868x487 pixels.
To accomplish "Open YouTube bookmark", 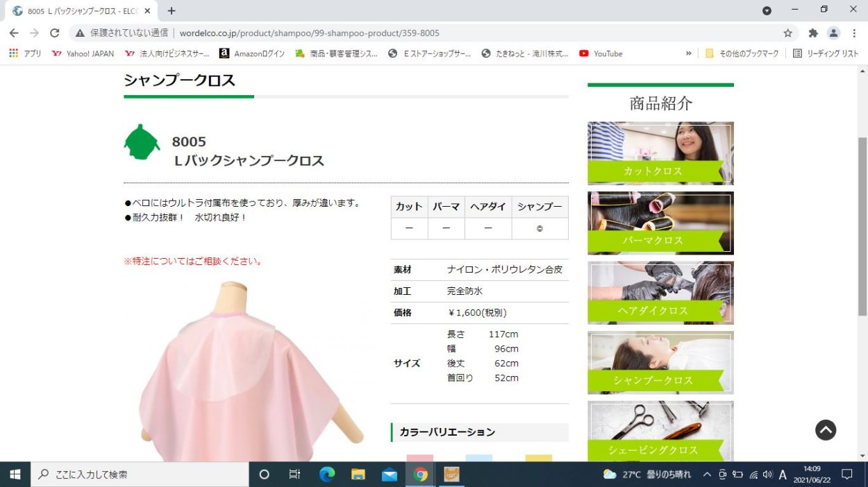I will click(x=601, y=53).
